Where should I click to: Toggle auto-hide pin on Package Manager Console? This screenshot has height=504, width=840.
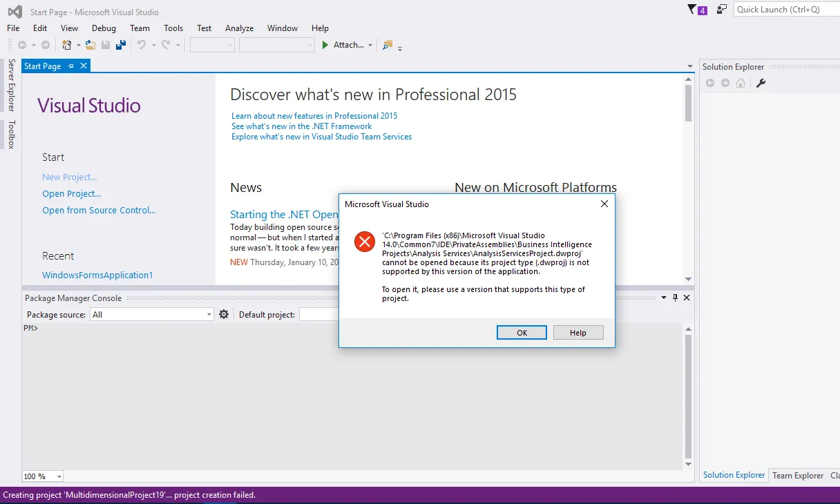tap(675, 298)
